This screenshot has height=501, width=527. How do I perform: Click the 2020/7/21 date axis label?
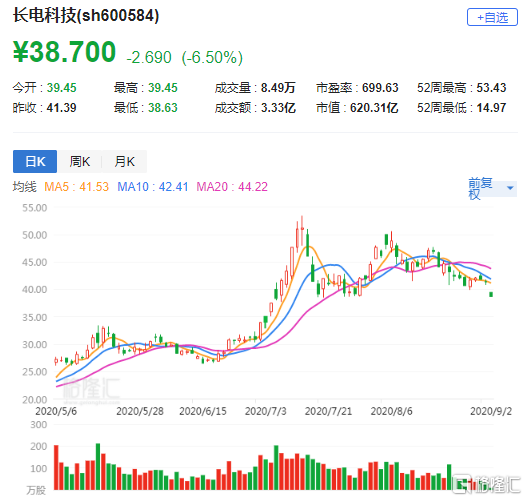point(328,411)
